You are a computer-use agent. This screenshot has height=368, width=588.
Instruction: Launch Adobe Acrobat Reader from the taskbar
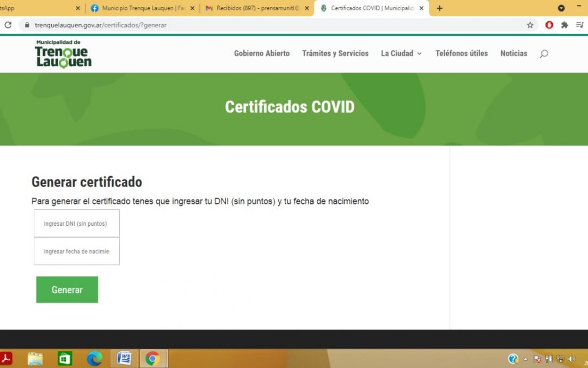click(x=6, y=358)
